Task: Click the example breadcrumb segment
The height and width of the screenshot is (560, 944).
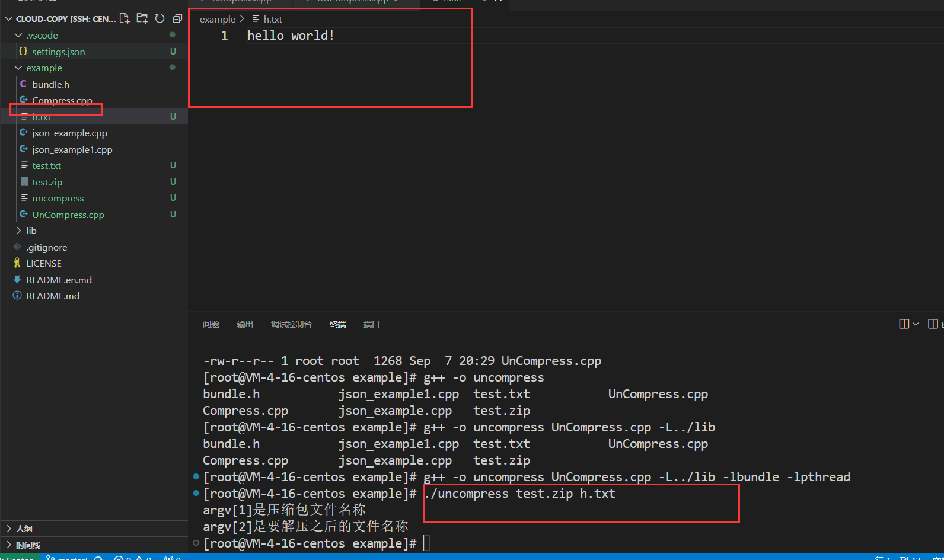Action: coord(218,20)
